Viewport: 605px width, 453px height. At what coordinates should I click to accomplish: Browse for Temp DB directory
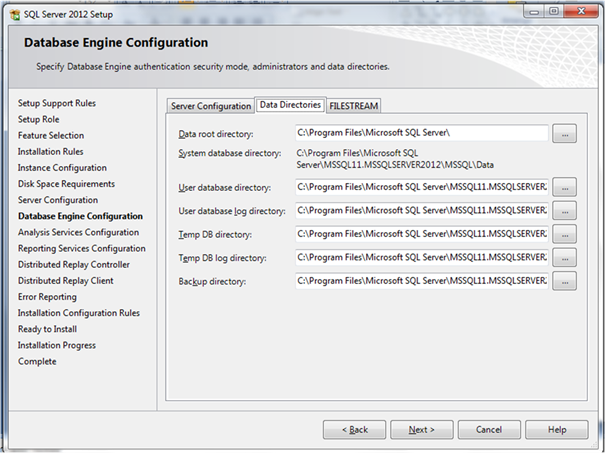tap(564, 234)
